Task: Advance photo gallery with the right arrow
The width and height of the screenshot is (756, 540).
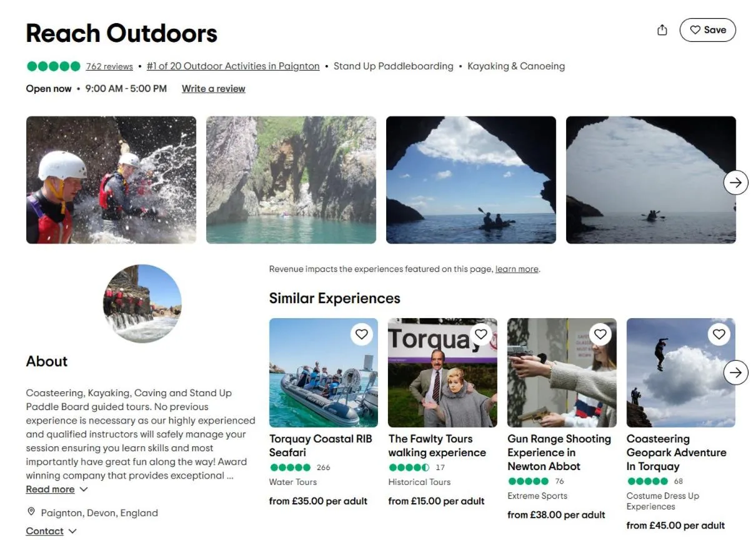Action: 736,182
